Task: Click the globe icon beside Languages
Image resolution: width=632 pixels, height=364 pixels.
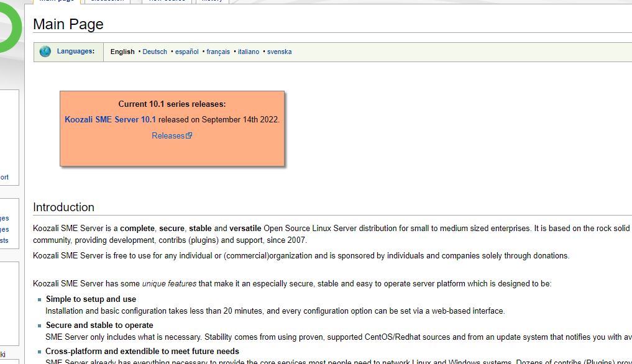Action: (45, 52)
